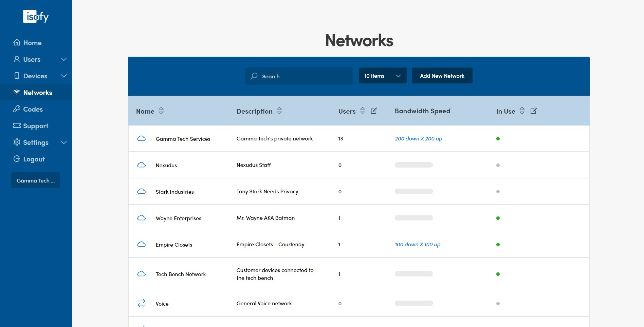Viewport: 644px width, 327px height.
Task: Sort table by Name column arrows
Action: click(161, 111)
